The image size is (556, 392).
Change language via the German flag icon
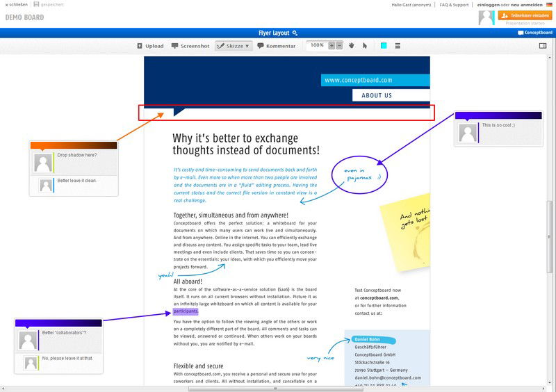click(549, 5)
